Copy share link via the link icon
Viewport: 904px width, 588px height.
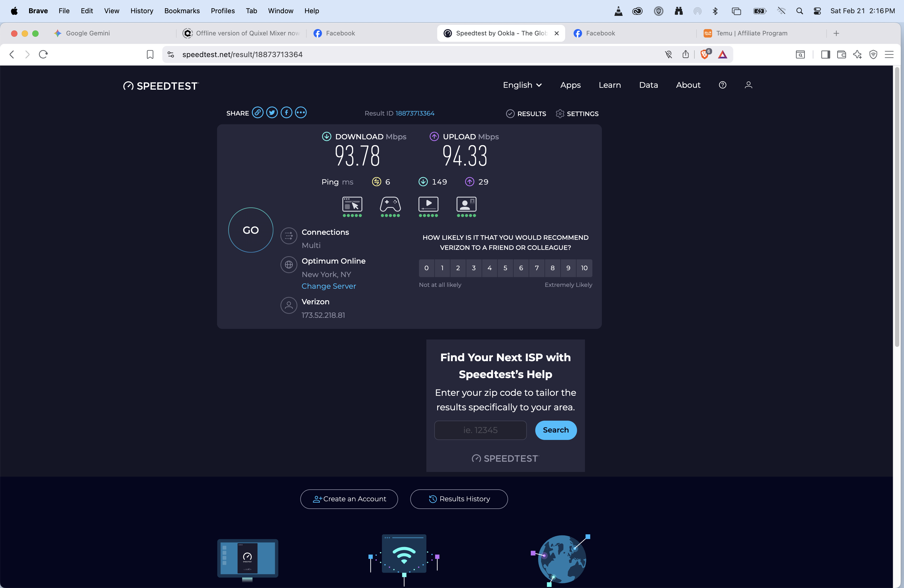tap(257, 113)
